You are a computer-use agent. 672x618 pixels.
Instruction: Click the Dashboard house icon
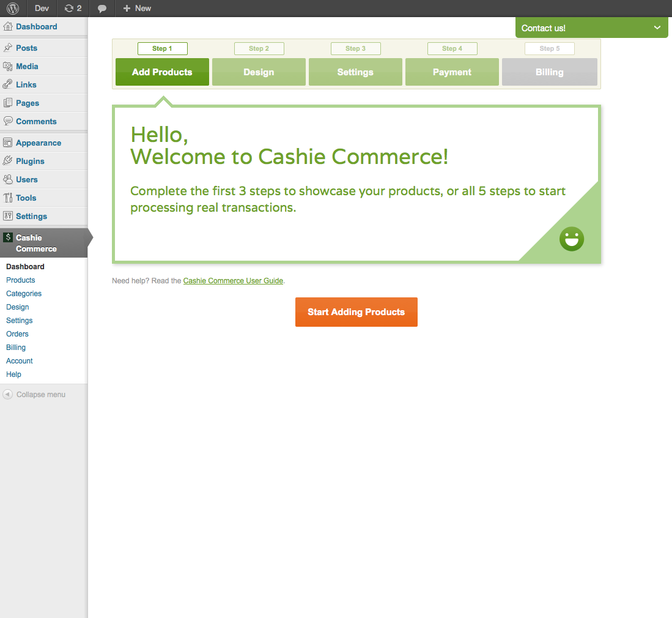[x=8, y=26]
